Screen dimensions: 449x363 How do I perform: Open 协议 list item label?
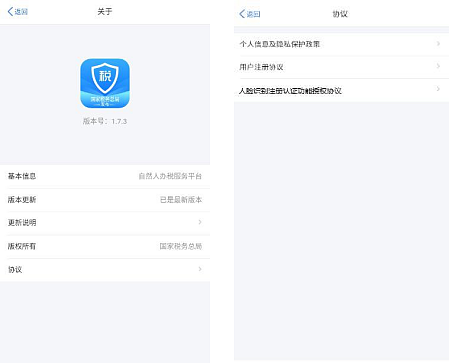click(x=15, y=270)
